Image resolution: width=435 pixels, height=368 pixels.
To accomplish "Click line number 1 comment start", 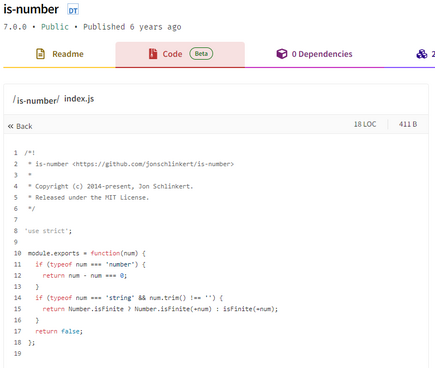I will click(x=16, y=153).
